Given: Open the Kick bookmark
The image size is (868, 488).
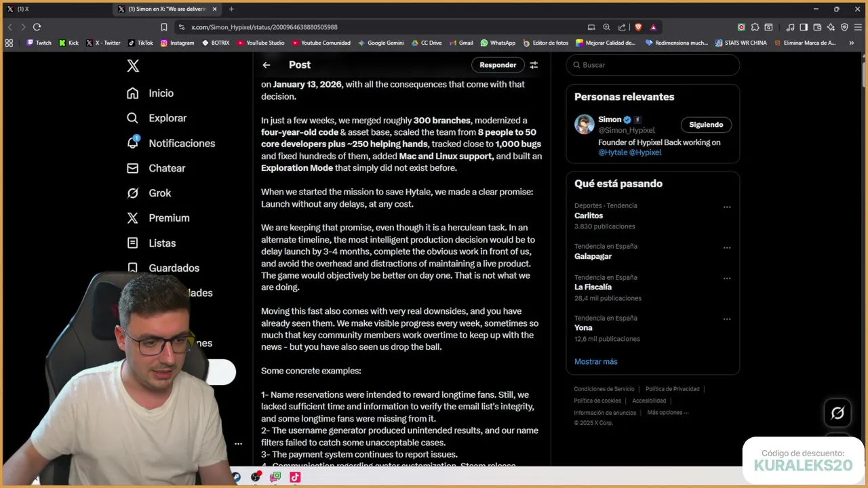Looking at the screenshot, I should tap(68, 43).
